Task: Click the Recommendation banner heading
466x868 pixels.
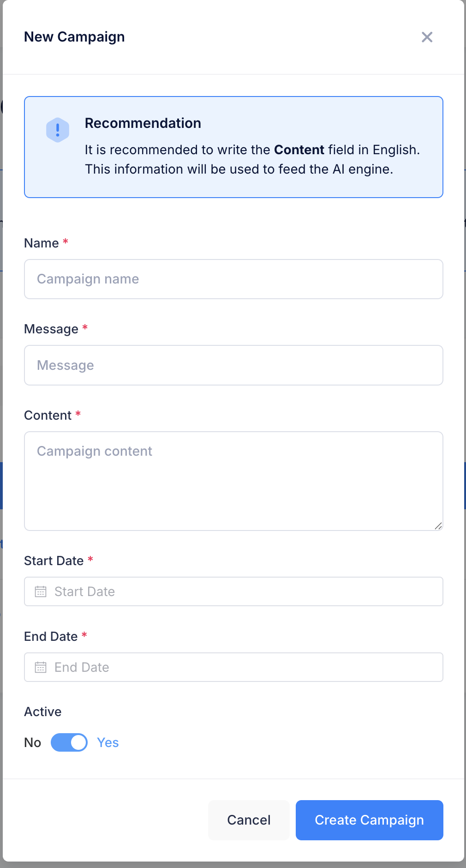Action: tap(143, 123)
